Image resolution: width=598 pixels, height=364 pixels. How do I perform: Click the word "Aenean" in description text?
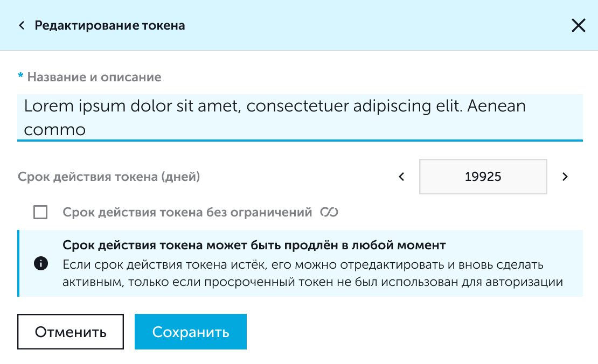pyautogui.click(x=496, y=106)
